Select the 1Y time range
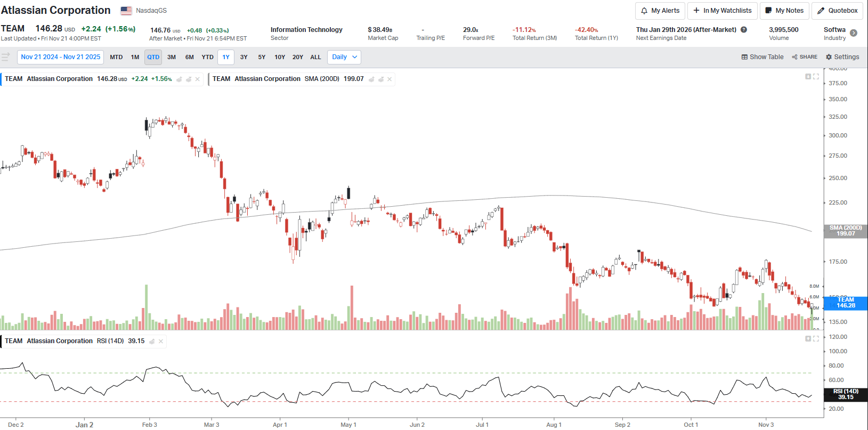The height and width of the screenshot is (430, 868). 226,57
